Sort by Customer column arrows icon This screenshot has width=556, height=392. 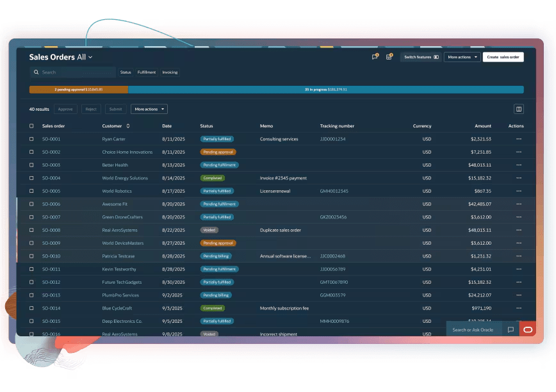point(128,126)
